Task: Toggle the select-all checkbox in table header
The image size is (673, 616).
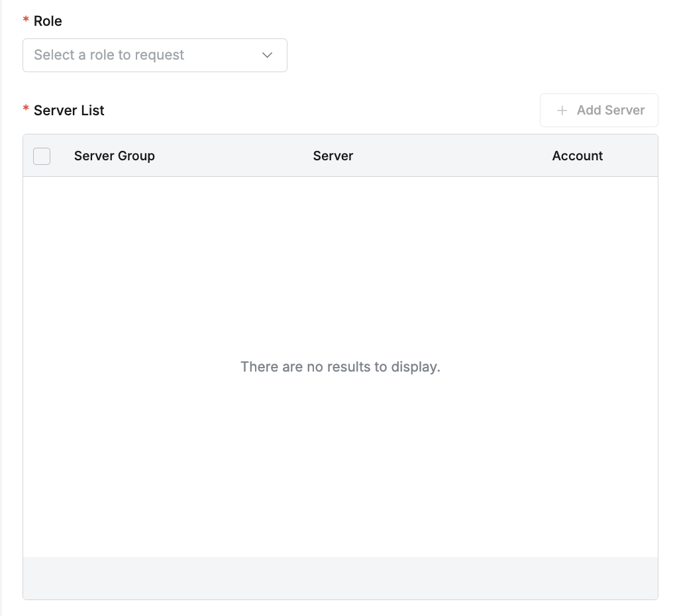Action: [42, 156]
